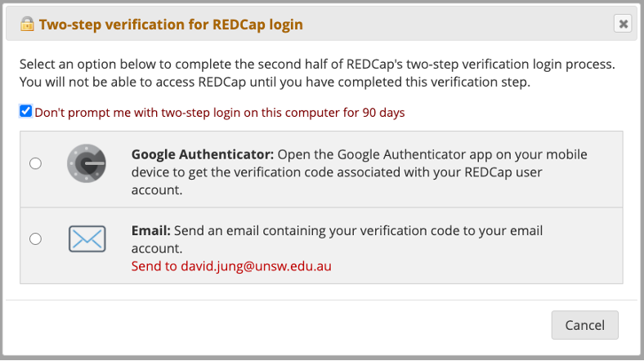Click the bold "Email:" heading

pos(150,231)
